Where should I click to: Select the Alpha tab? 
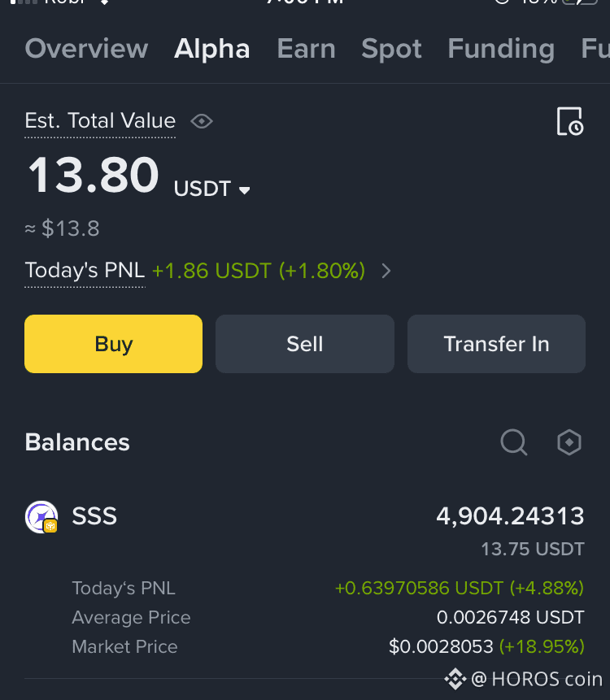(211, 48)
